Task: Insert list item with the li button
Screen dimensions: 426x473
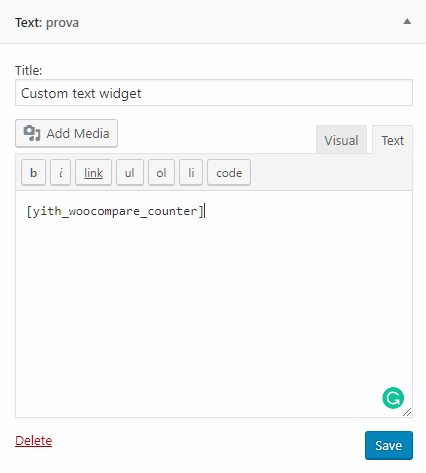Action: coord(191,172)
